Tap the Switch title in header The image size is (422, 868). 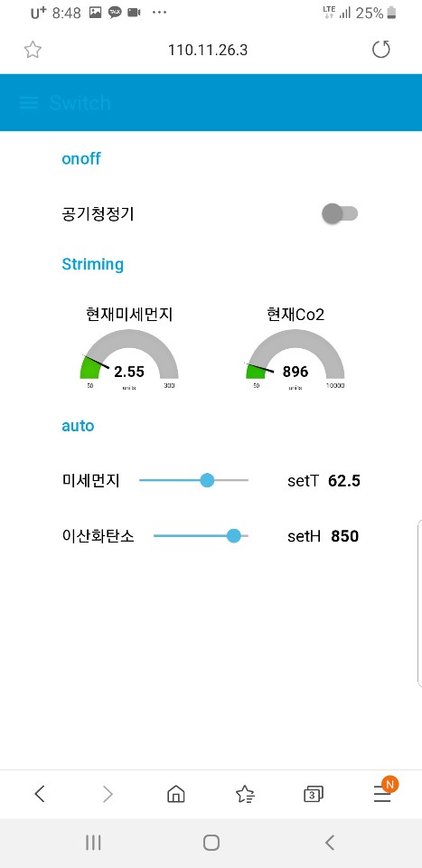point(80,103)
